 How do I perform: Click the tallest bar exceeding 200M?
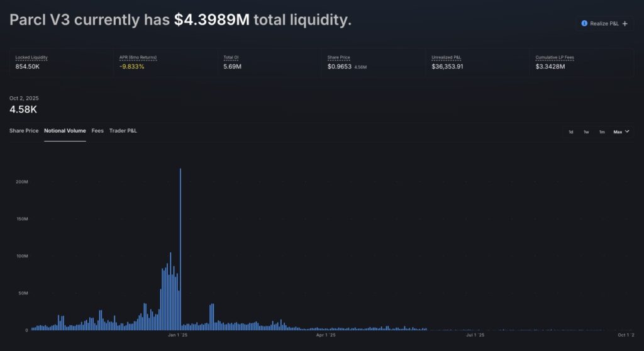pos(180,252)
